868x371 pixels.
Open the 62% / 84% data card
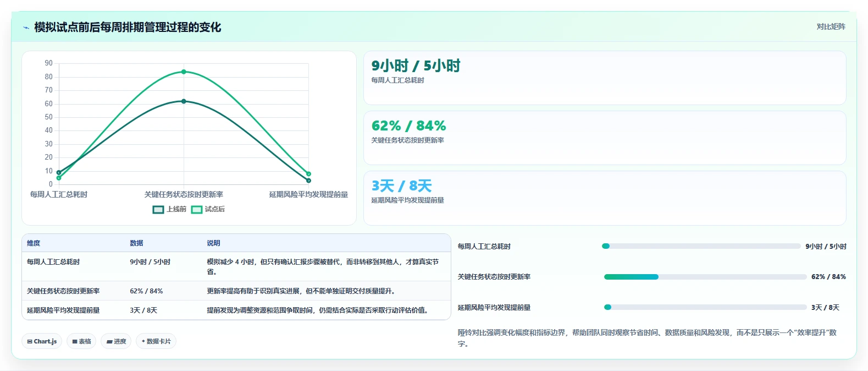coord(605,138)
